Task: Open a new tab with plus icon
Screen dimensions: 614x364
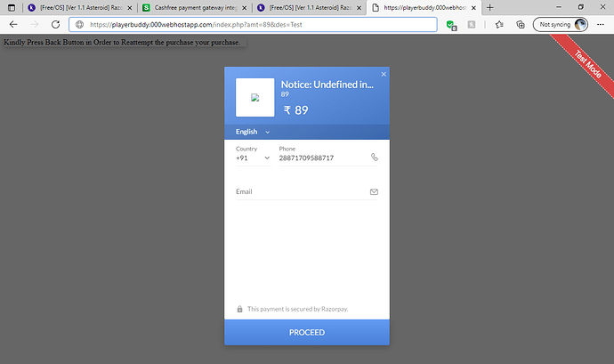Action: 490,7
